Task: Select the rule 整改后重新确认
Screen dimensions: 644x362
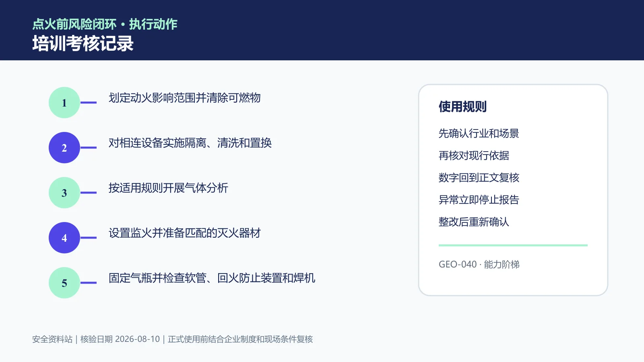Action: click(474, 222)
